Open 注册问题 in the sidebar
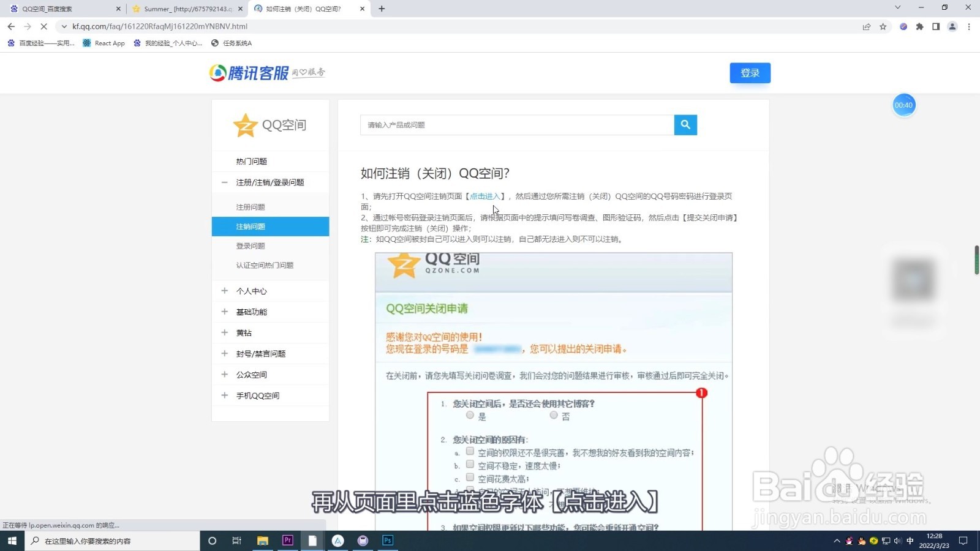Viewport: 980px width, 551px height. tap(251, 207)
